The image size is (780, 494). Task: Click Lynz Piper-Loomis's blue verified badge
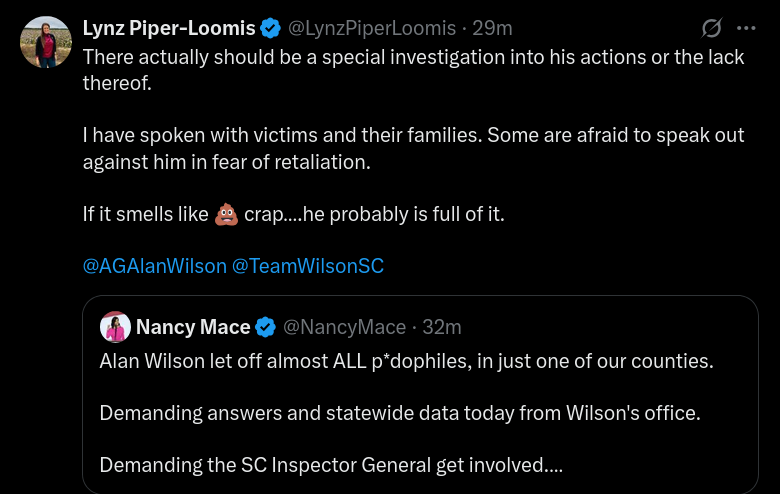pyautogui.click(x=271, y=28)
